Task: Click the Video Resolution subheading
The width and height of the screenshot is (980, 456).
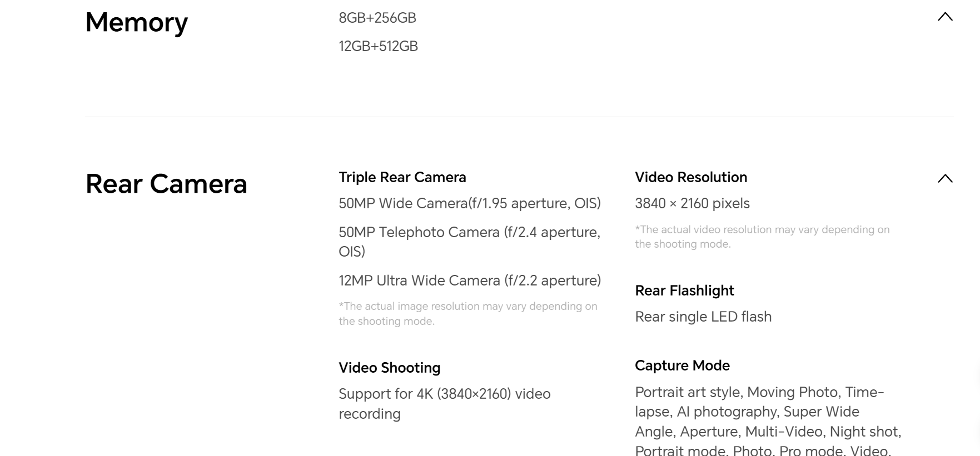Action: [691, 177]
